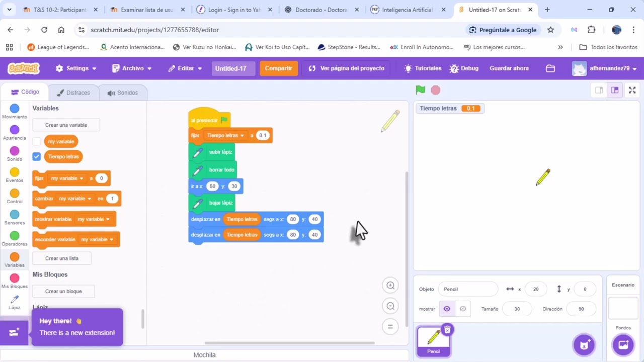Open the Lápiz extension category
Viewport: 644px width, 362px height.
[x=15, y=302]
